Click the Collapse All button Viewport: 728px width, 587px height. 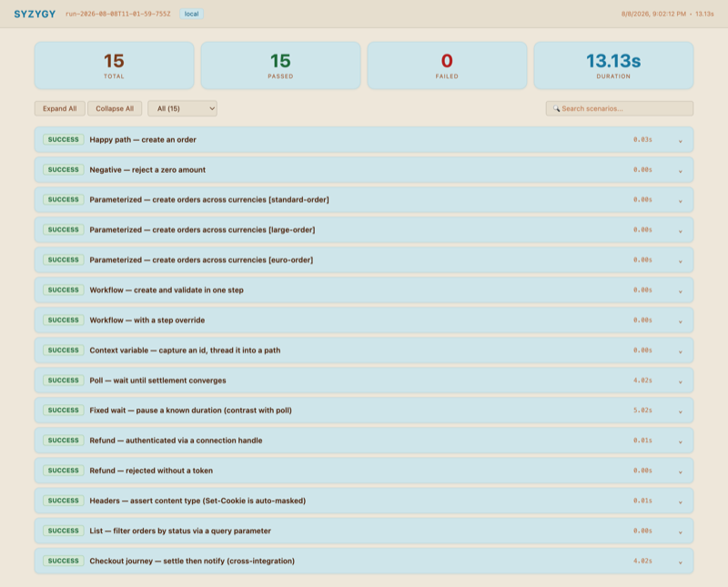click(115, 108)
